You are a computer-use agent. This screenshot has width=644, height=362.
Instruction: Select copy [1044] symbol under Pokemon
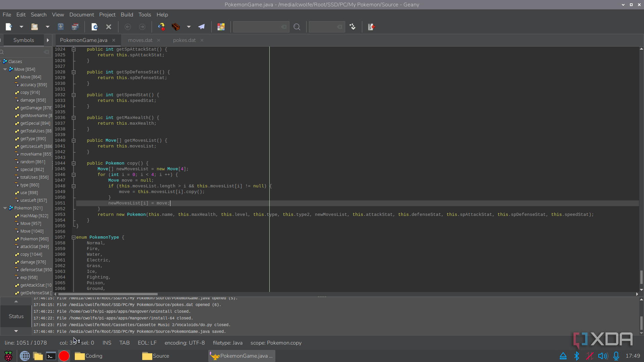tap(31, 254)
